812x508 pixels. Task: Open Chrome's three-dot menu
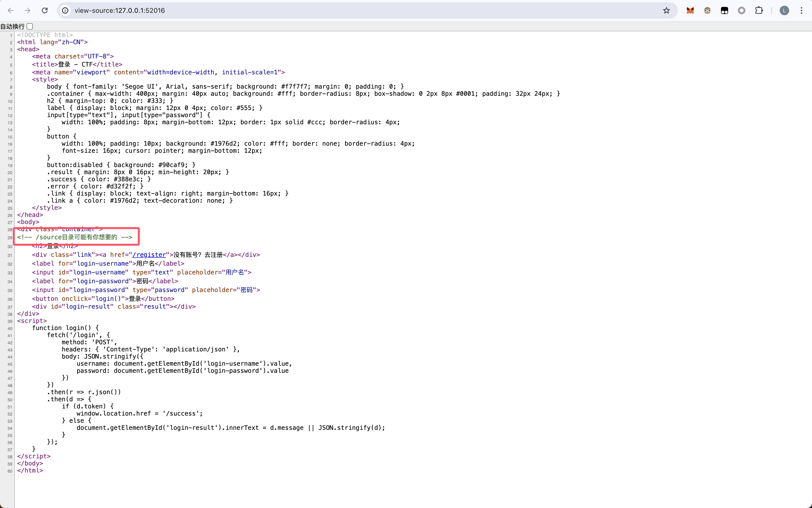point(802,10)
